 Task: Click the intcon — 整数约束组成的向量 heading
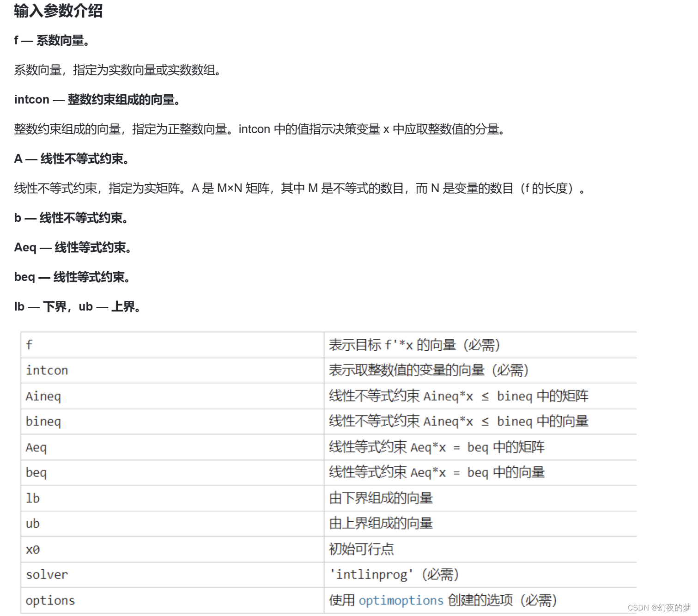pyautogui.click(x=97, y=99)
